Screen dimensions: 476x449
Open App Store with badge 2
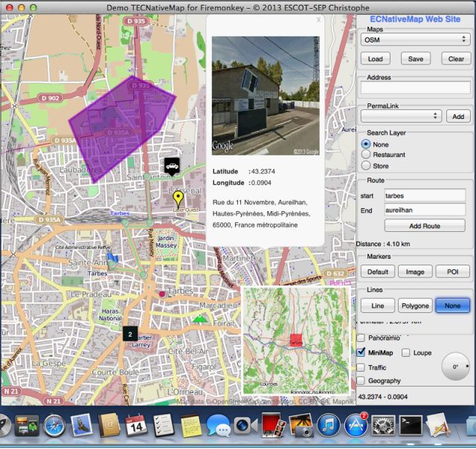coord(356,426)
